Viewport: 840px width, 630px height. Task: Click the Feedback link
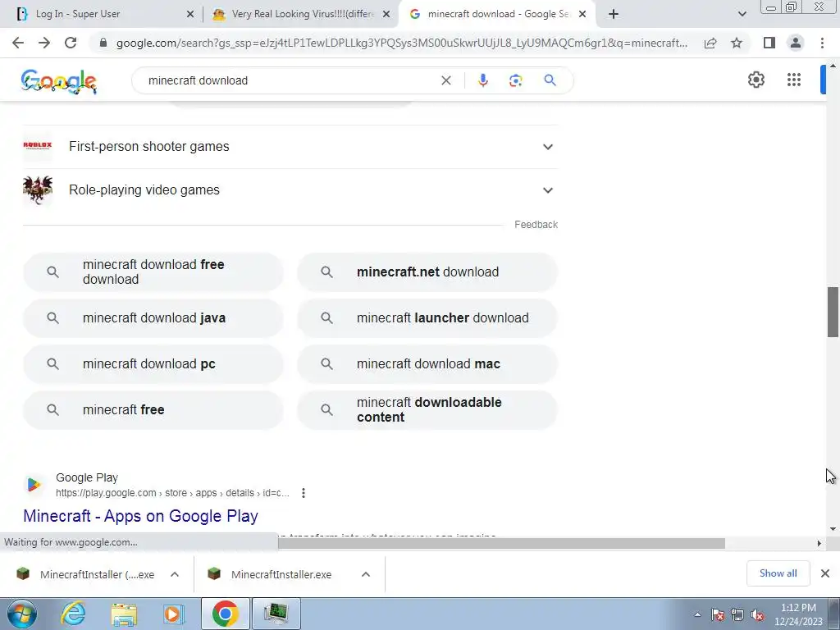536,225
